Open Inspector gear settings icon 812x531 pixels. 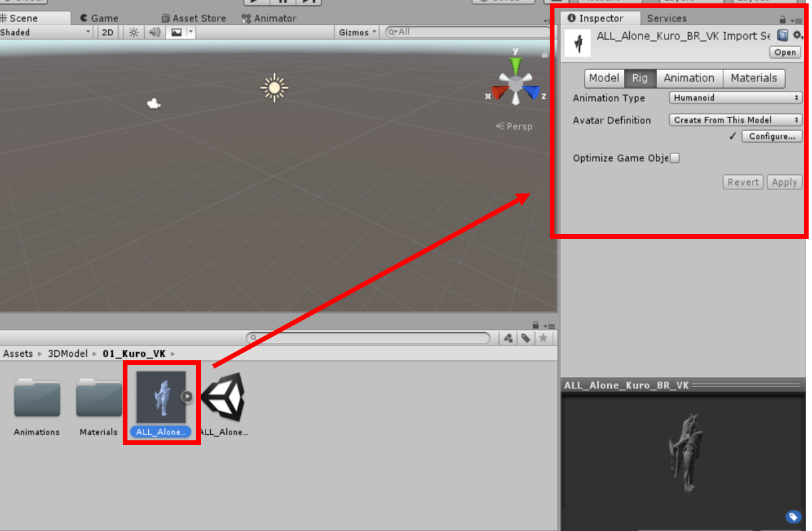[797, 35]
